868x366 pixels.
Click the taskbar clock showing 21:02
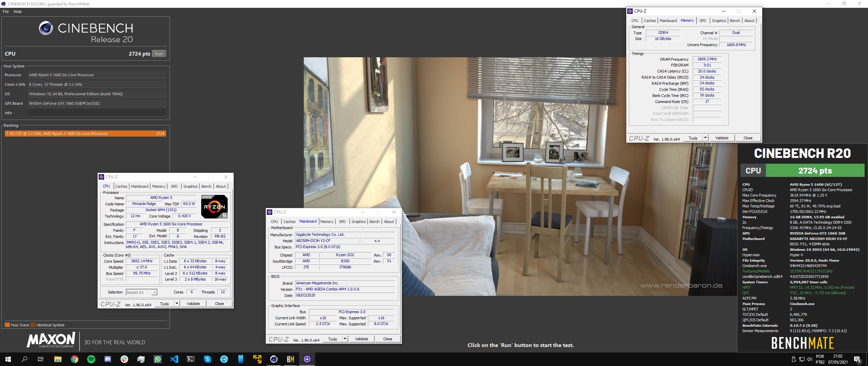click(x=838, y=359)
